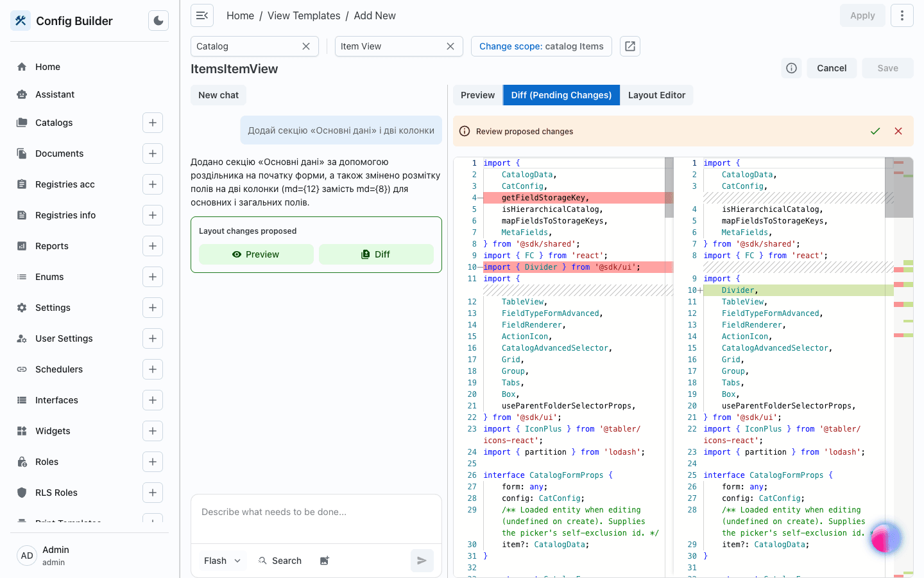
Task: Clear the Catalog field
Action: coord(306,46)
